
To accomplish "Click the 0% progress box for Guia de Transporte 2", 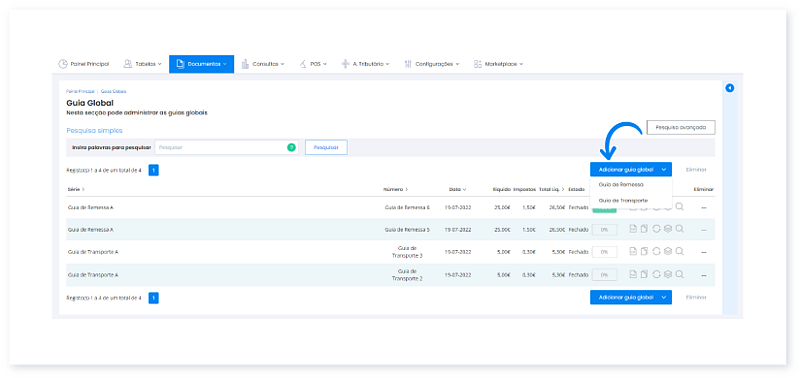I will [x=604, y=274].
